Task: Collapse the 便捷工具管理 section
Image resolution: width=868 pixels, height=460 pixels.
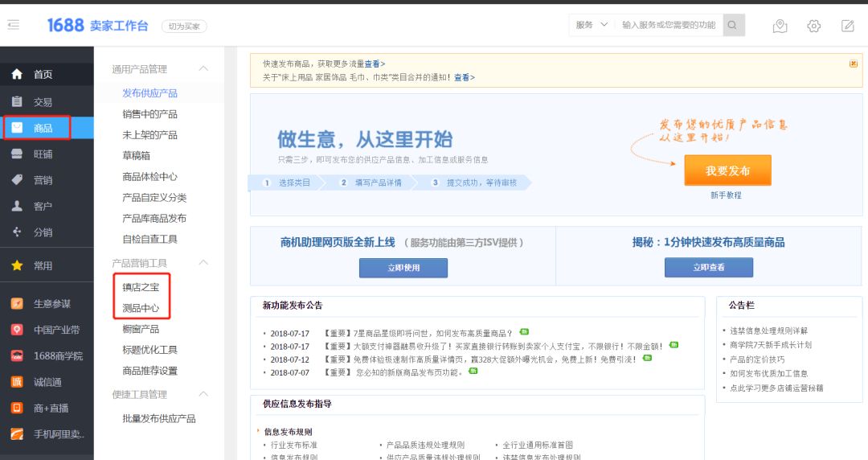Action: pos(203,394)
